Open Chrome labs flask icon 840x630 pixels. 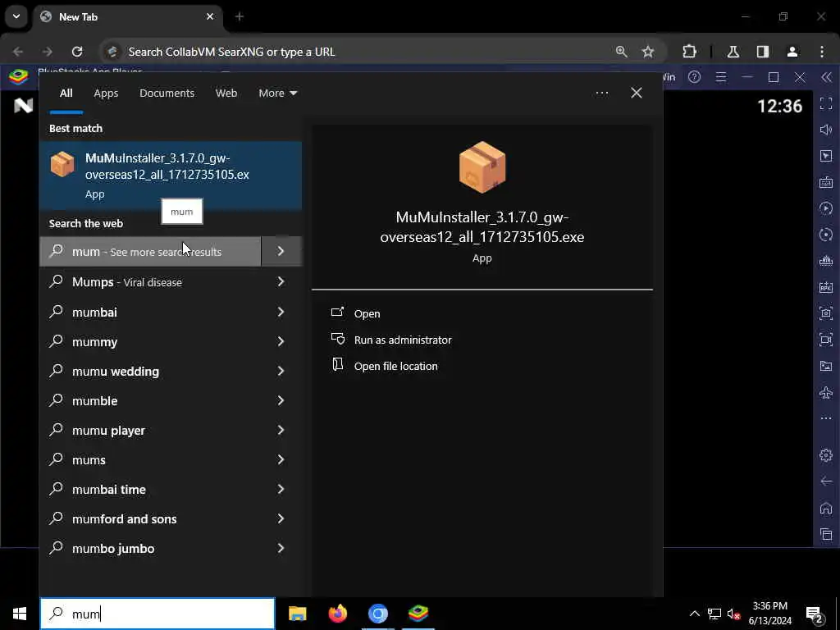click(733, 52)
